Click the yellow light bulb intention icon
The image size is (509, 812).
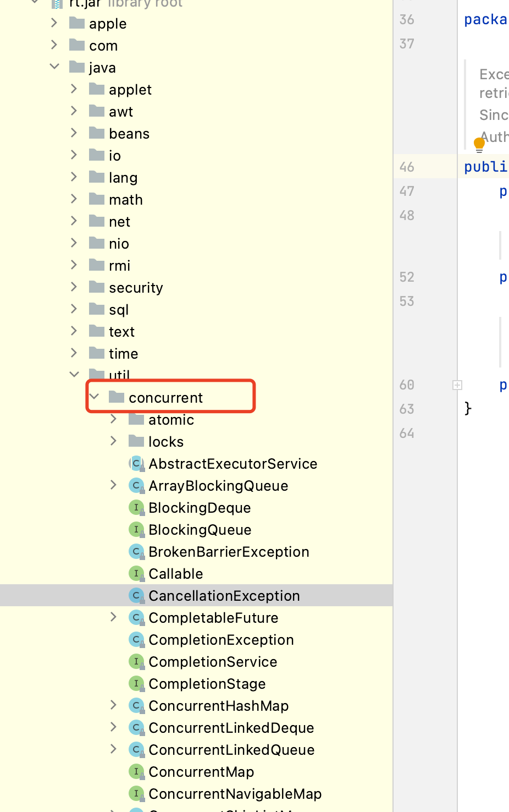479,145
